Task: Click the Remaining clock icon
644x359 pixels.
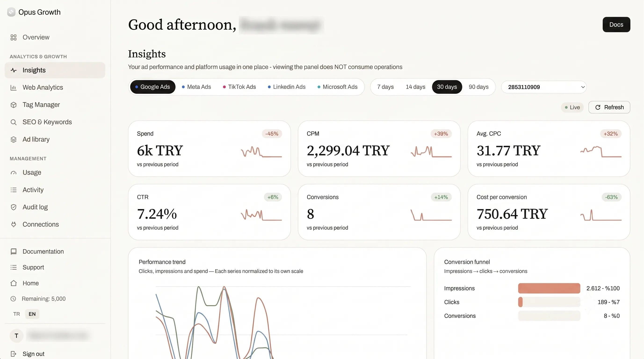Action: pos(13,299)
